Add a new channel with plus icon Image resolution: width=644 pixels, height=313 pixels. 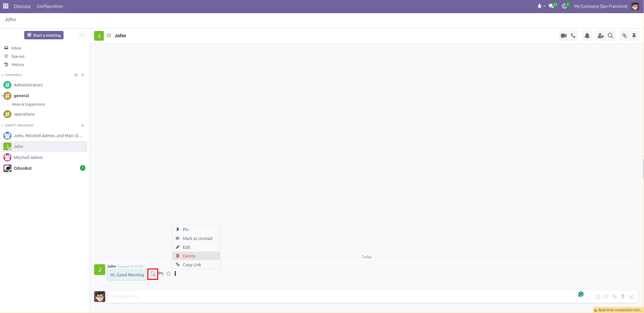[83, 75]
